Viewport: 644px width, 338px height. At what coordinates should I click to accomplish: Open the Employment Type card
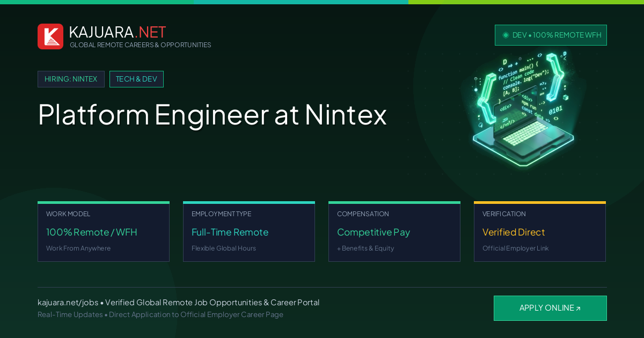pos(249,232)
